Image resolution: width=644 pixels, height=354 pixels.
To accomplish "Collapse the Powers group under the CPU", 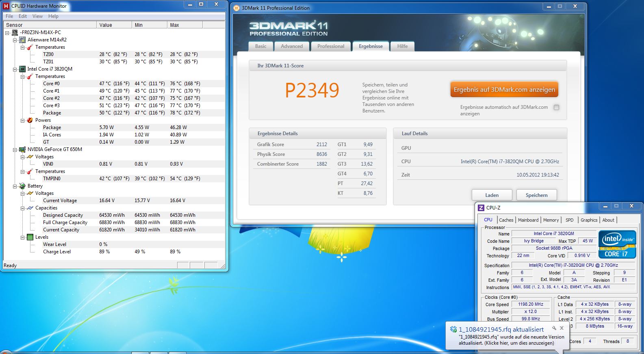I will tap(23, 120).
